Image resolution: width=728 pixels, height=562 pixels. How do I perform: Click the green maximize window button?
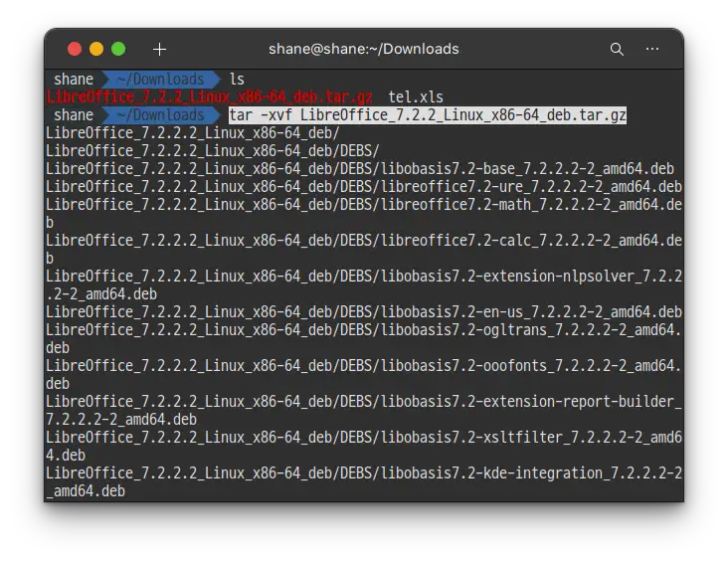(x=118, y=49)
